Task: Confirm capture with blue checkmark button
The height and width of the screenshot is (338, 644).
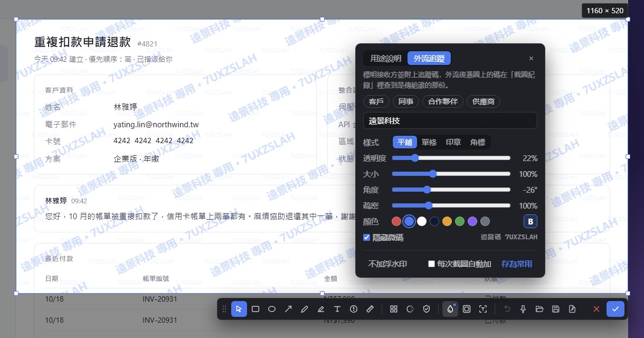Action: (615, 309)
